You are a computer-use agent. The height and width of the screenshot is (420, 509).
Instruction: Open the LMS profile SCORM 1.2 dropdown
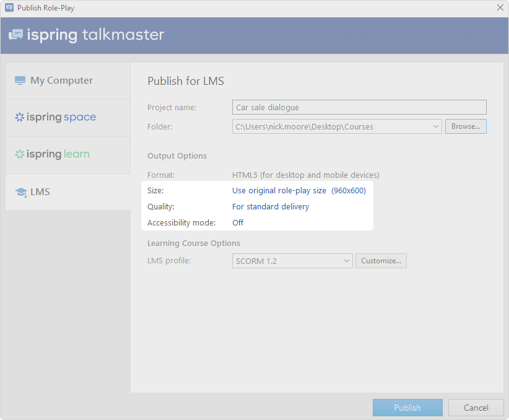point(346,261)
